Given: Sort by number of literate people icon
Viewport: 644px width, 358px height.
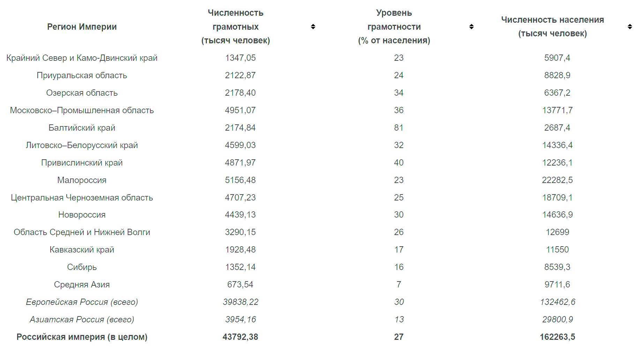Looking at the screenshot, I should [313, 27].
